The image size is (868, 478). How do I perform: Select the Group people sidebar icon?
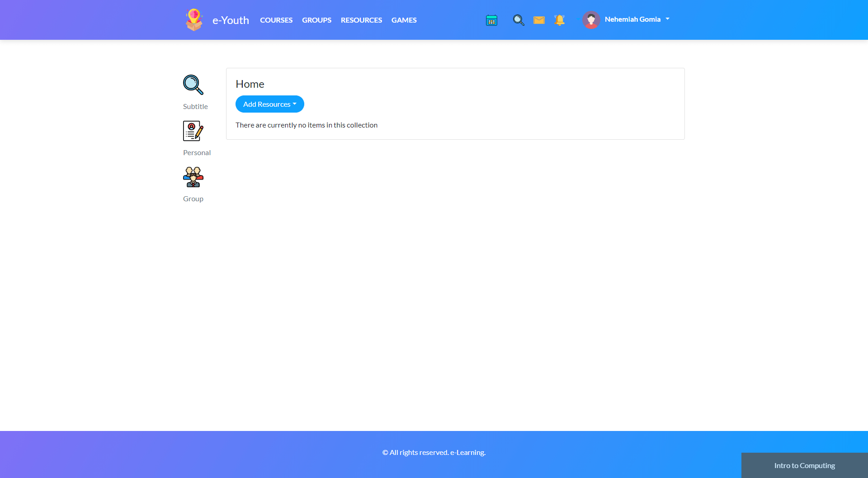pyautogui.click(x=193, y=177)
